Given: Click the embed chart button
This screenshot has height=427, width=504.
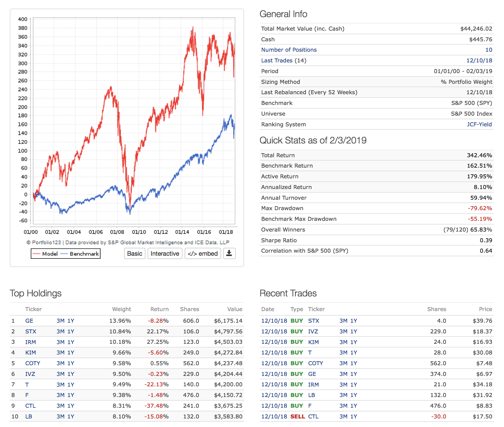Looking at the screenshot, I should tap(202, 254).
